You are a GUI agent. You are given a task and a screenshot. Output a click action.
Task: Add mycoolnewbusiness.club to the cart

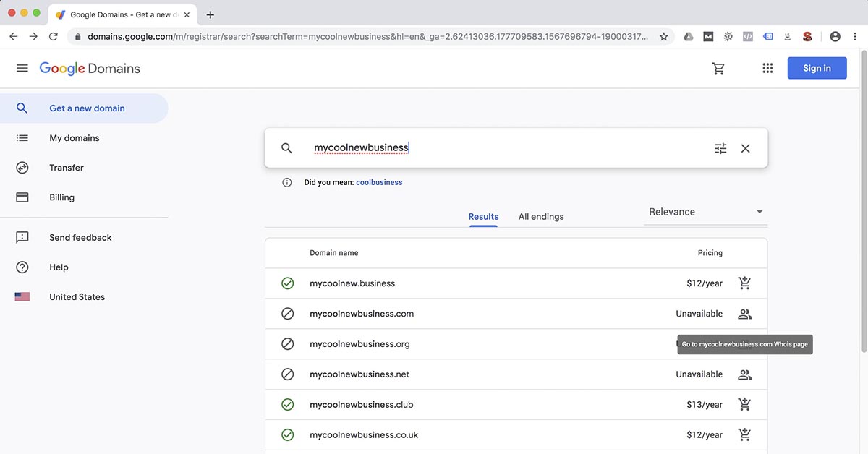pyautogui.click(x=744, y=404)
